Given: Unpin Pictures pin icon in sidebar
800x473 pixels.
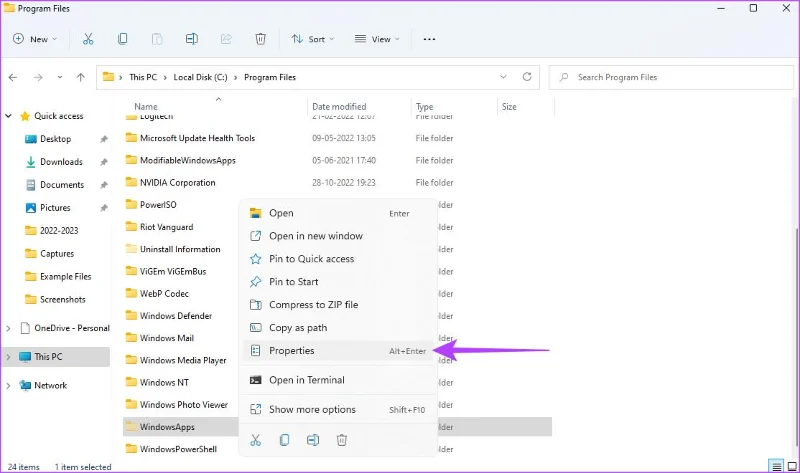Looking at the screenshot, I should coord(104,208).
